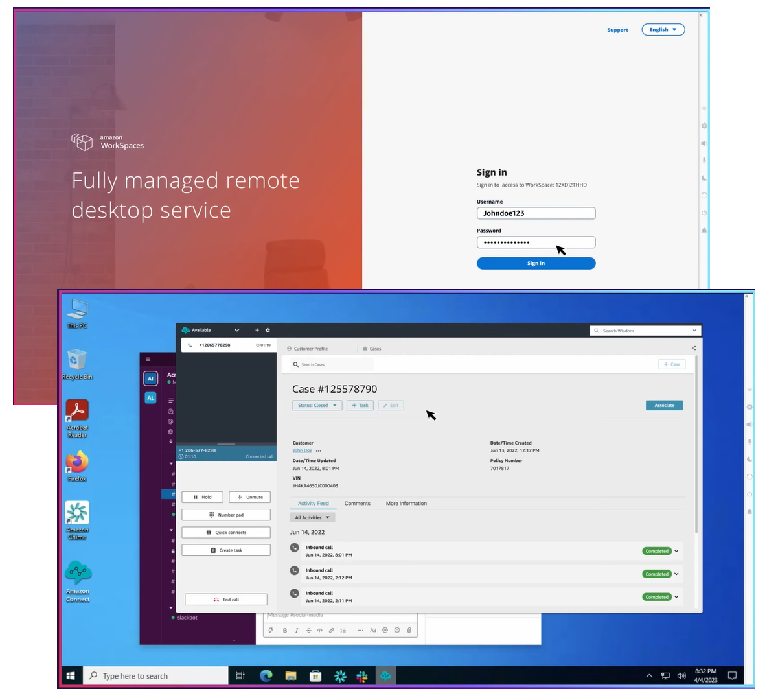Image resolution: width=767 pixels, height=700 pixels.
Task: Open the Status: Closed dropdown
Action: [317, 405]
